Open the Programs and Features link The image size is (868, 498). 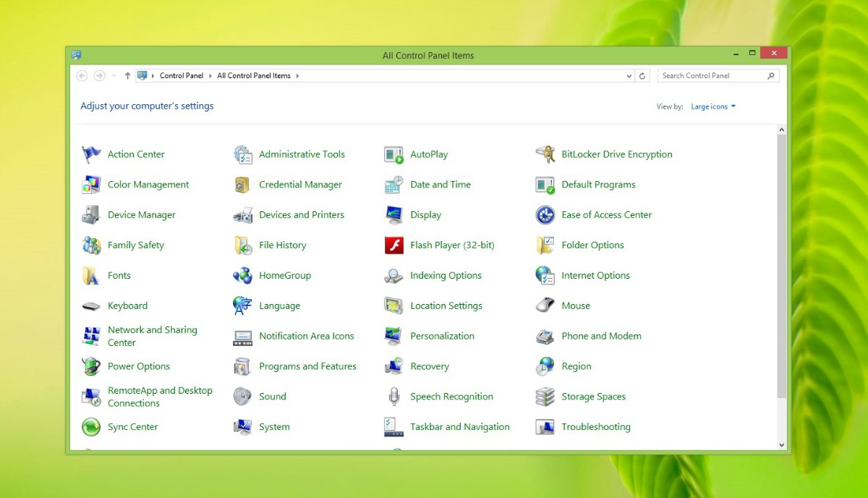pyautogui.click(x=307, y=366)
